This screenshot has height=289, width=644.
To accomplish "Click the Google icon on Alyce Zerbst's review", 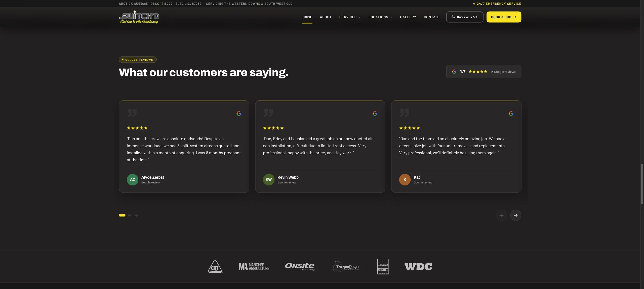I will pos(239,114).
